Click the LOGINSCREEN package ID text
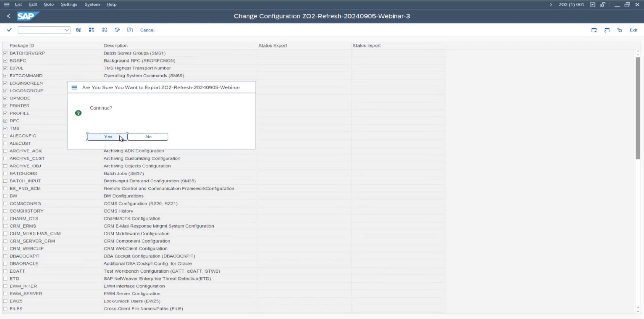This screenshot has width=644, height=319. pos(26,83)
